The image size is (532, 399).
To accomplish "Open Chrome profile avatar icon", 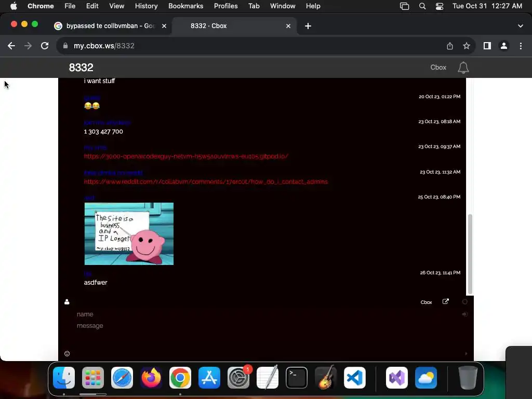I will [x=504, y=46].
